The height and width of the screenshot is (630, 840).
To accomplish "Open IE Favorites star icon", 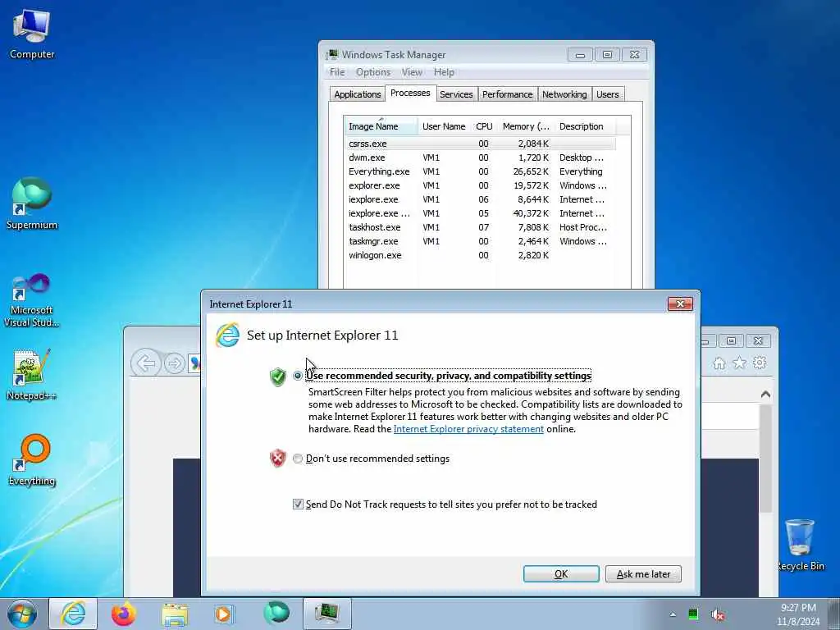I will click(739, 363).
